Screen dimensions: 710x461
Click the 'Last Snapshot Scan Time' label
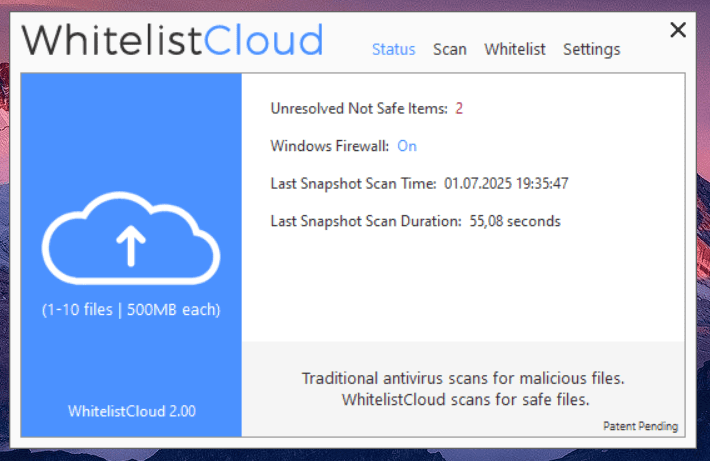353,184
